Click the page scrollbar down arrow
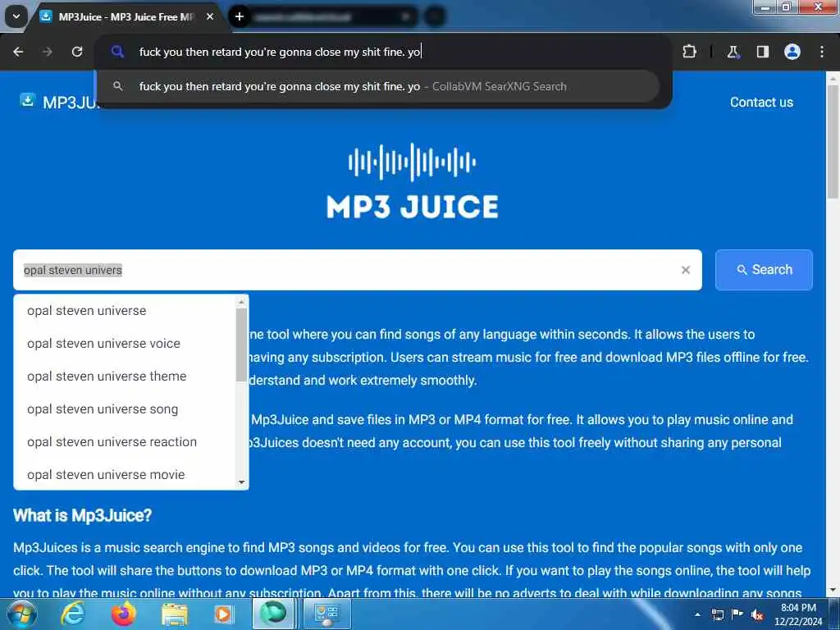The height and width of the screenshot is (630, 840). [x=833, y=591]
